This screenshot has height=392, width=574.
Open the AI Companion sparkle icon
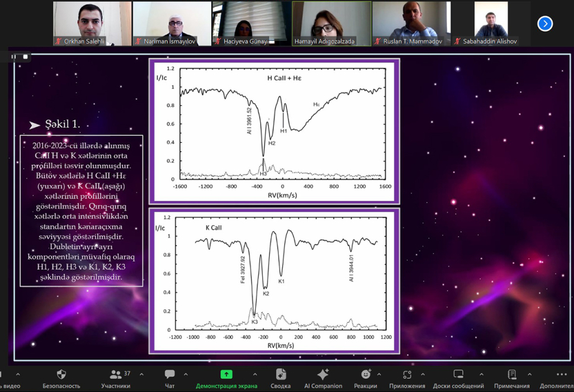(323, 375)
